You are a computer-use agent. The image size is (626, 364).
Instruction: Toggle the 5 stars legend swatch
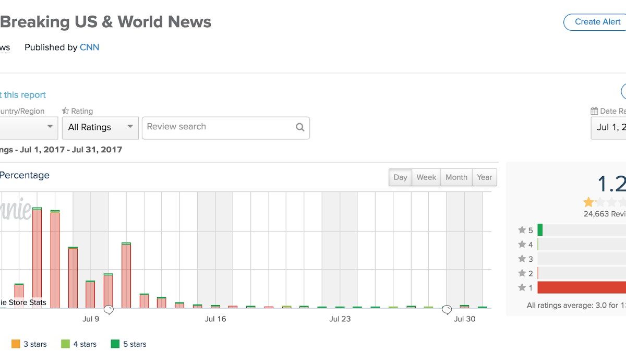coord(115,344)
